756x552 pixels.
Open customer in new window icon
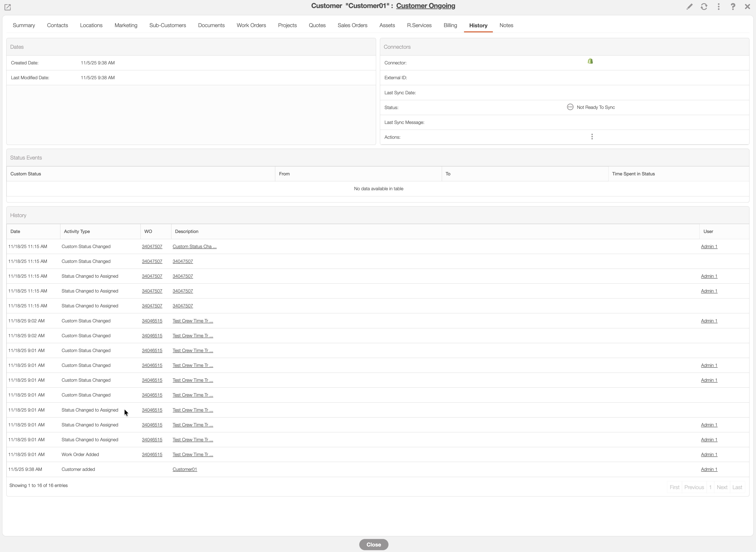(x=7, y=7)
